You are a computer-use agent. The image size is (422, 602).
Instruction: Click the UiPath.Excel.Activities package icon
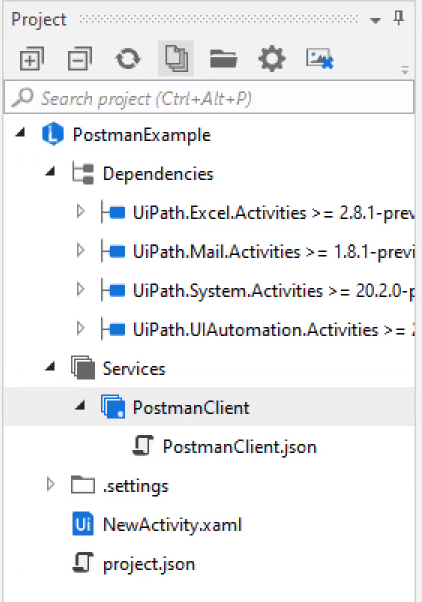[113, 212]
